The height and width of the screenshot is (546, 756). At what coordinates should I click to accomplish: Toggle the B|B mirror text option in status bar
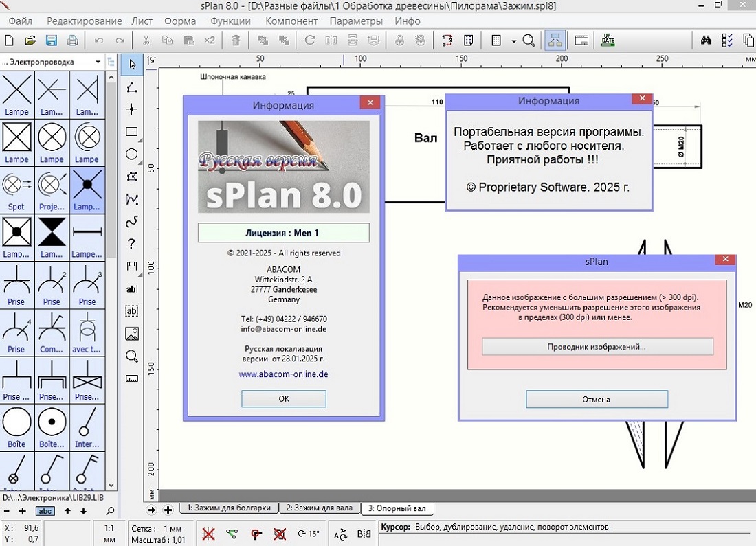(x=364, y=534)
